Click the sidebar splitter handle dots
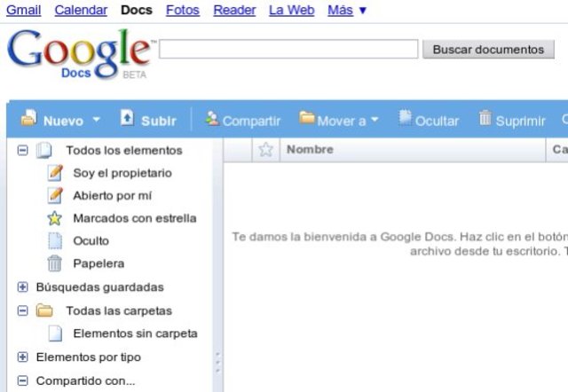568x392 pixels. point(217,362)
